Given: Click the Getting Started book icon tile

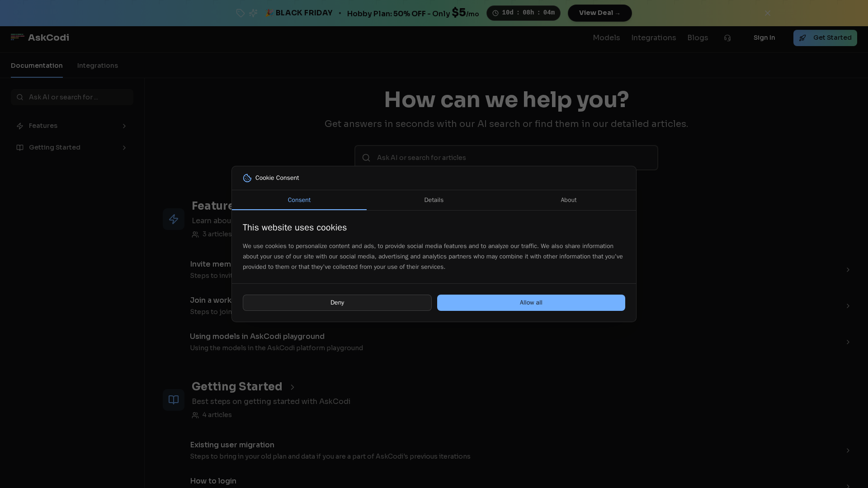Looking at the screenshot, I should (x=174, y=400).
